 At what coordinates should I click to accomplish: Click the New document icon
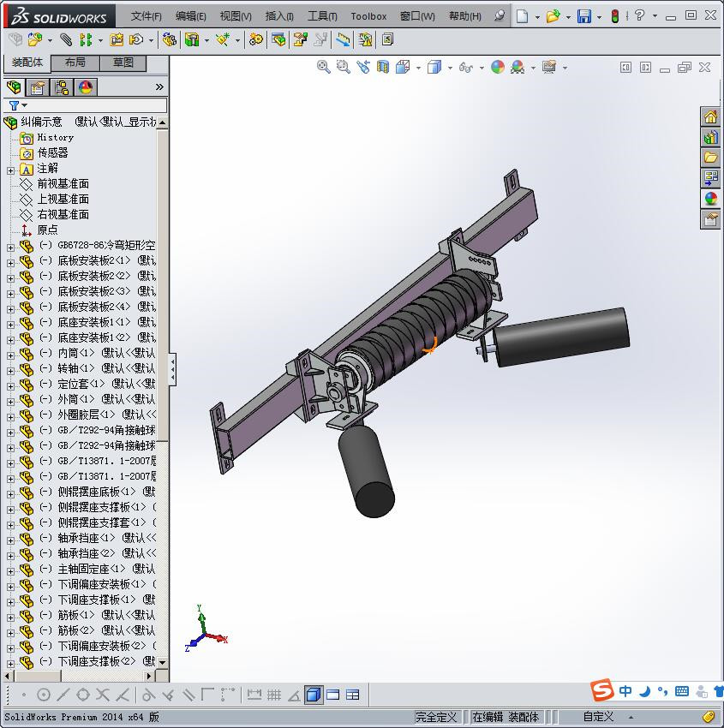pos(523,16)
